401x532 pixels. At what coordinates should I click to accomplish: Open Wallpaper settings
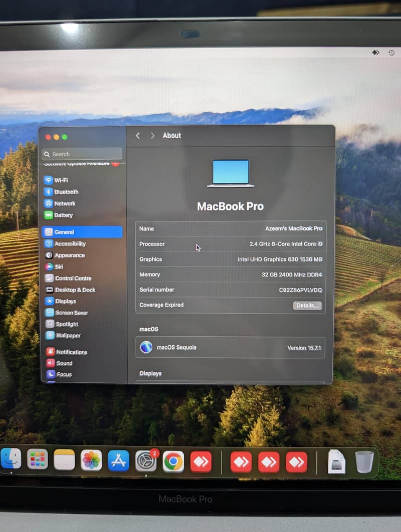(x=68, y=336)
